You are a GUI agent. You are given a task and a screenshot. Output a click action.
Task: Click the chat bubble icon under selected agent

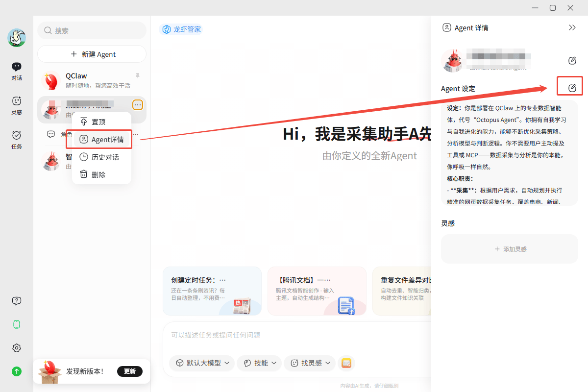click(51, 134)
